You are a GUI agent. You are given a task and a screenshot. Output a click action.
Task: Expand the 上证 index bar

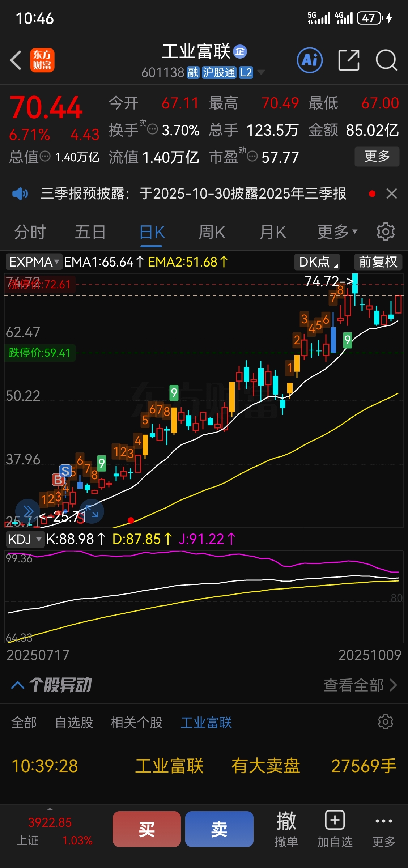click(50, 809)
